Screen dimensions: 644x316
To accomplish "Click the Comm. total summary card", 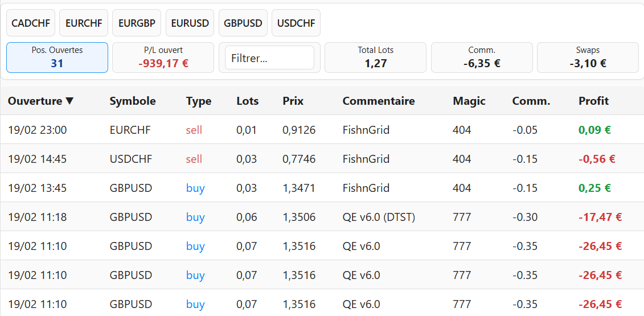I will pos(482,58).
